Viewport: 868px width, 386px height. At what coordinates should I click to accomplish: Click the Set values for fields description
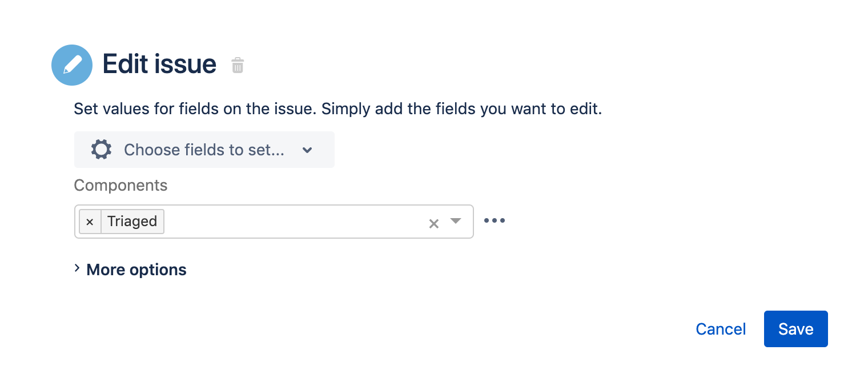[x=337, y=109]
